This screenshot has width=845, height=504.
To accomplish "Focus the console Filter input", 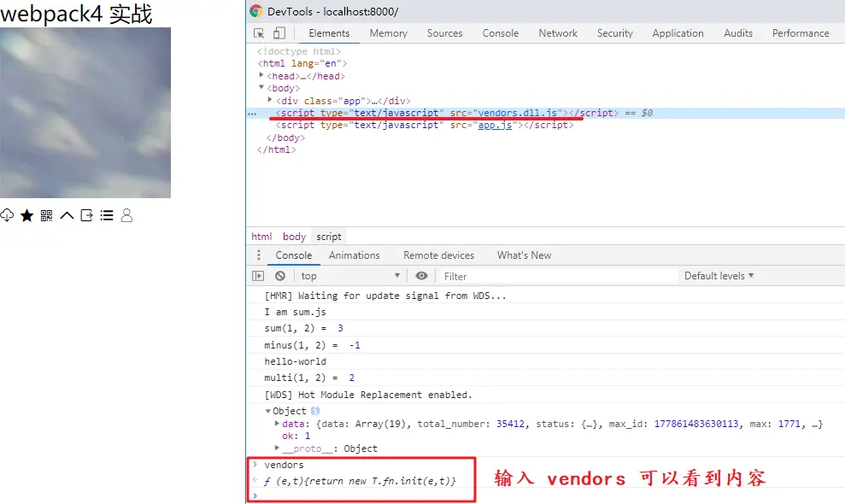I will pyautogui.click(x=558, y=276).
